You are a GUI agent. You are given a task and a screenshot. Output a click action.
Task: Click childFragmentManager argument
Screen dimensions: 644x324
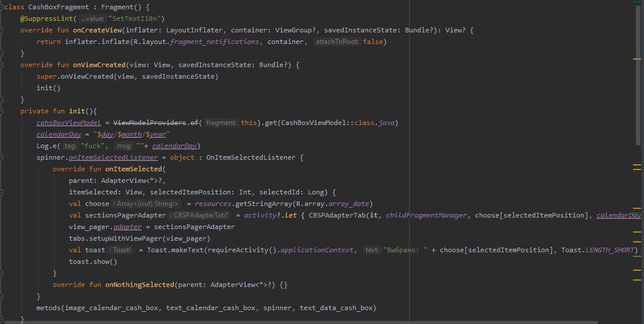coord(426,215)
